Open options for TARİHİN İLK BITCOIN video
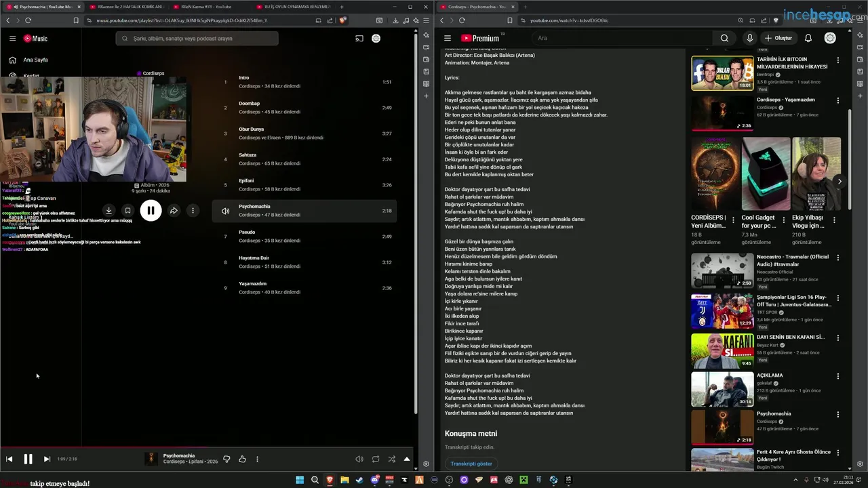Image resolution: width=868 pixels, height=488 pixels. point(838,60)
